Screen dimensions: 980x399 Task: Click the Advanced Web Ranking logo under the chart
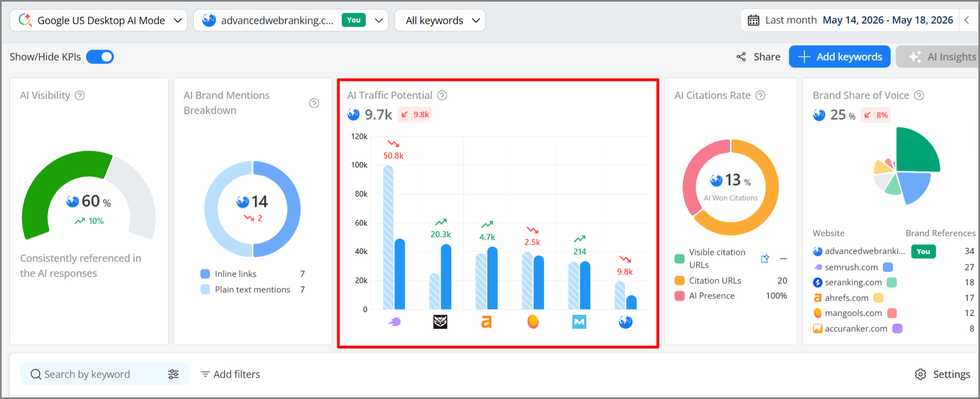[x=626, y=322]
